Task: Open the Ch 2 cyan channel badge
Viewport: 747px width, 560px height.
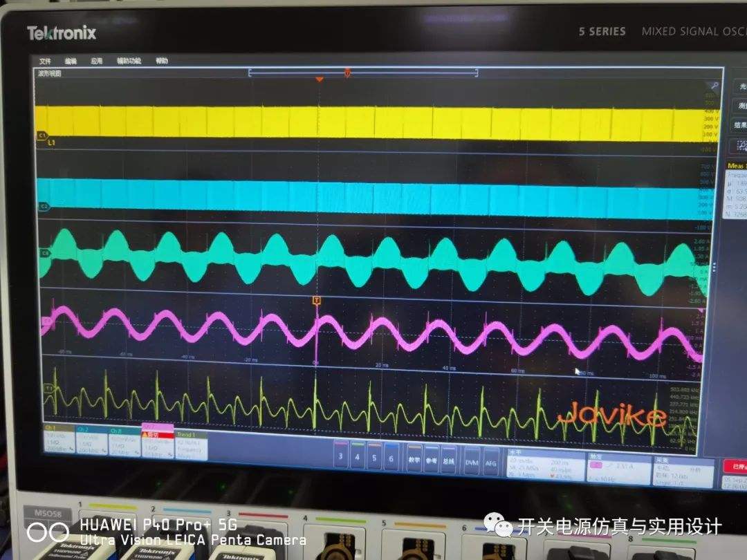Action: coord(91,440)
